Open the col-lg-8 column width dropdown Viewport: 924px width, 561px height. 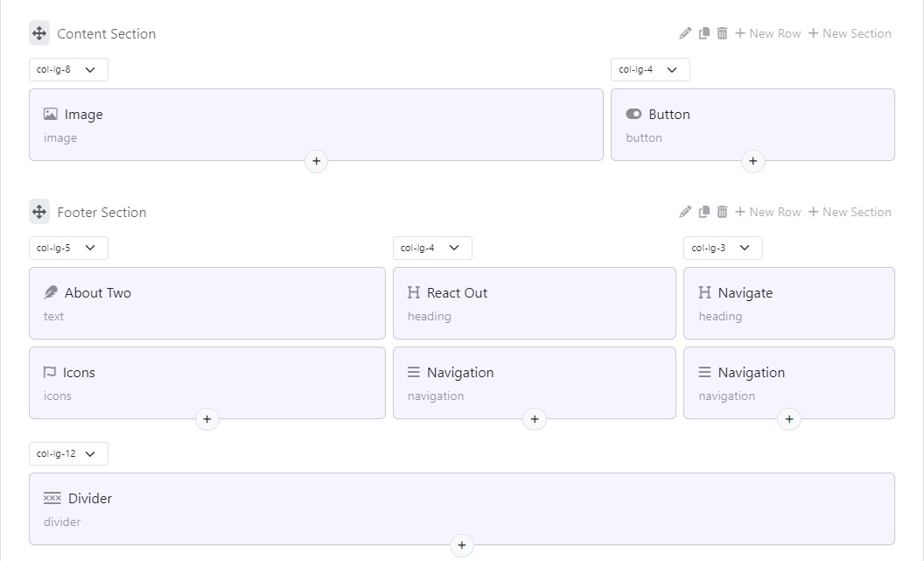click(68, 69)
